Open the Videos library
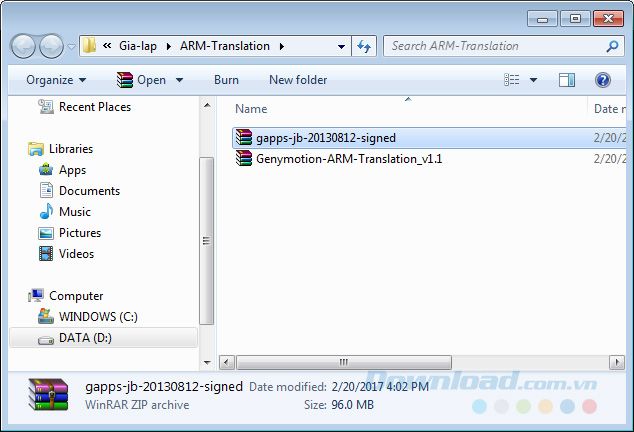This screenshot has height=432, width=634. click(x=76, y=254)
